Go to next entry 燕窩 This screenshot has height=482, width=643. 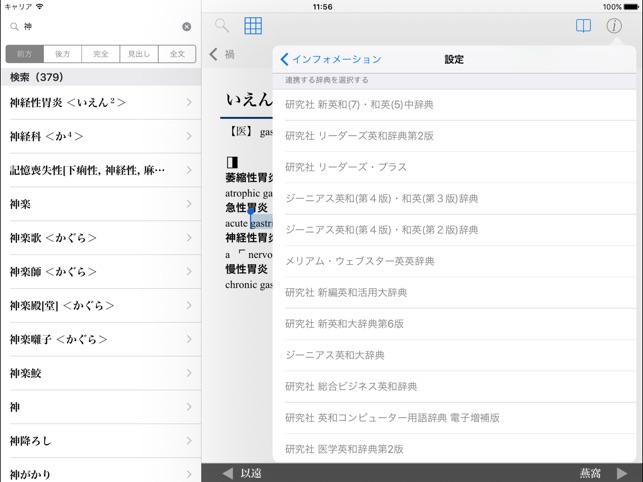coord(604,473)
